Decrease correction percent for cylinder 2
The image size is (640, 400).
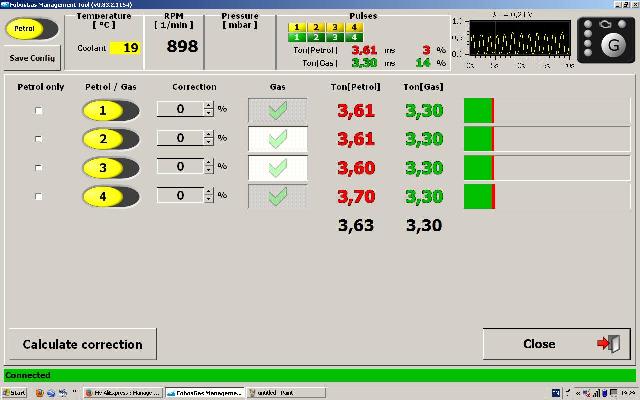[x=208, y=143]
